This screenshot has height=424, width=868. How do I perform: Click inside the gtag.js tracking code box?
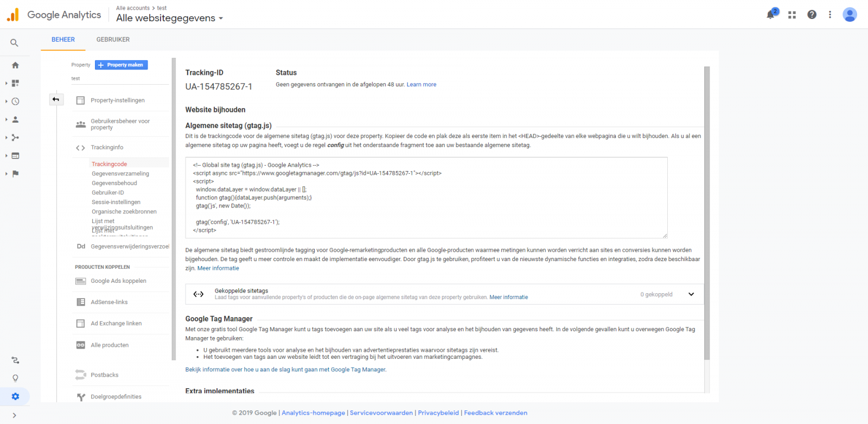tap(426, 198)
